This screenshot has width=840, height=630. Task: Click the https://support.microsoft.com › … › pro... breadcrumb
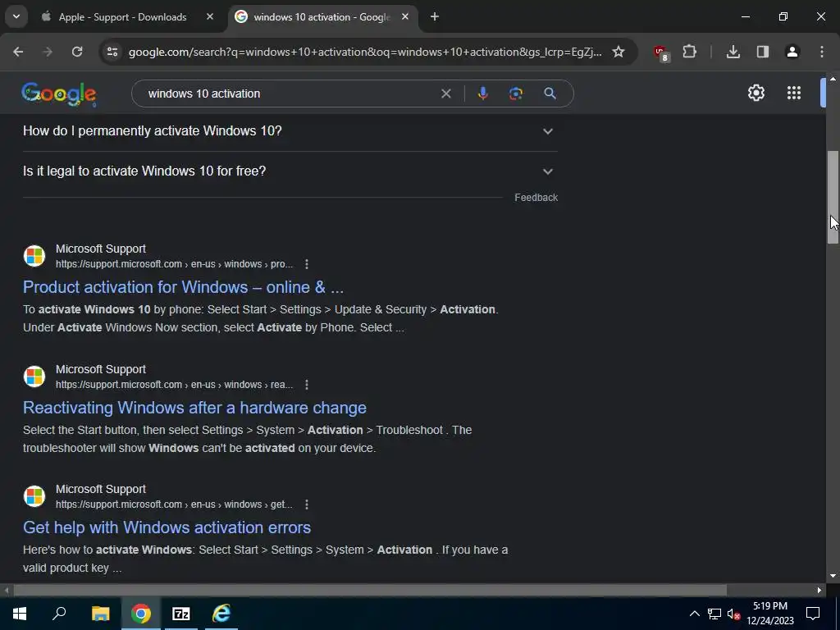[174, 264]
